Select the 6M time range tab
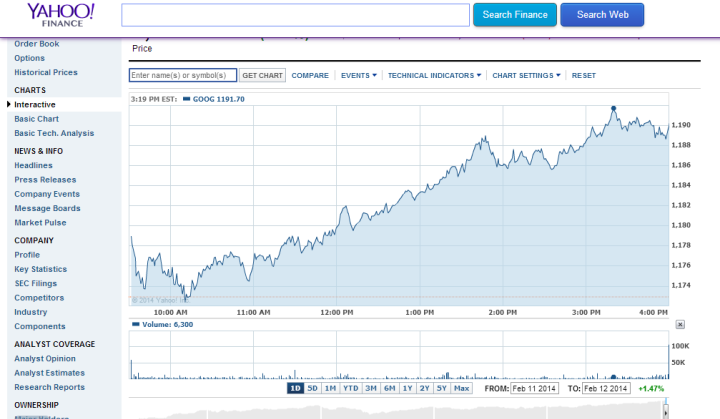The width and height of the screenshot is (720, 419). pos(389,388)
